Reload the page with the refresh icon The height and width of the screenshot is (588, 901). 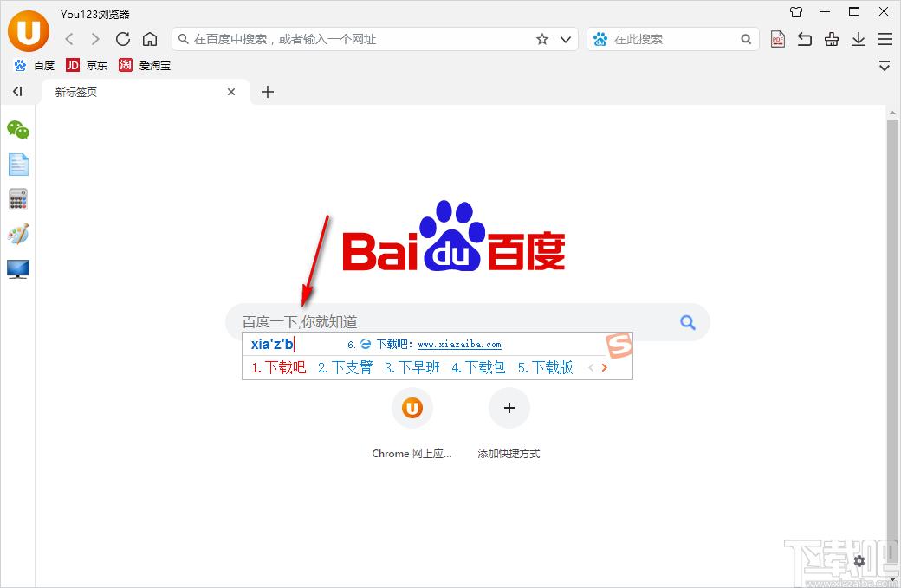(x=122, y=39)
